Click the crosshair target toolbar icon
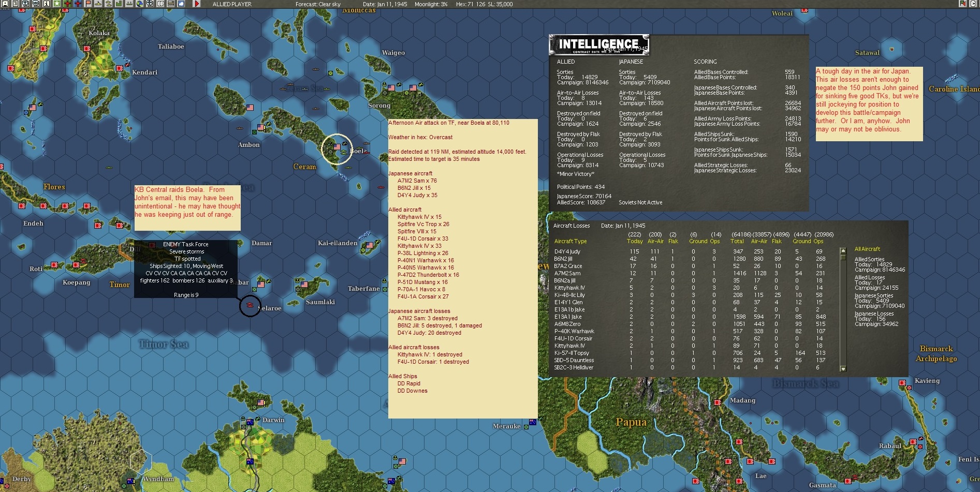Screen dimensions: 980x492 click(x=150, y=4)
